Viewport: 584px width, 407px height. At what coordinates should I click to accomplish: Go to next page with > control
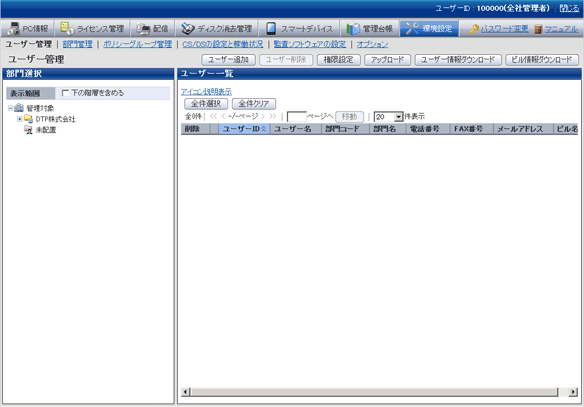[x=263, y=117]
